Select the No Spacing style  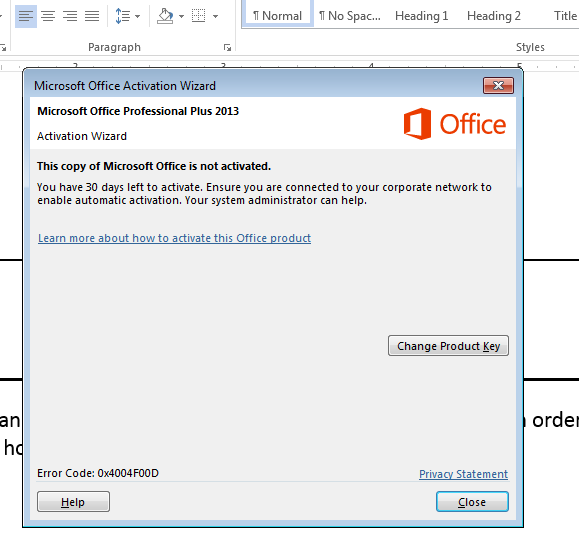pos(350,16)
